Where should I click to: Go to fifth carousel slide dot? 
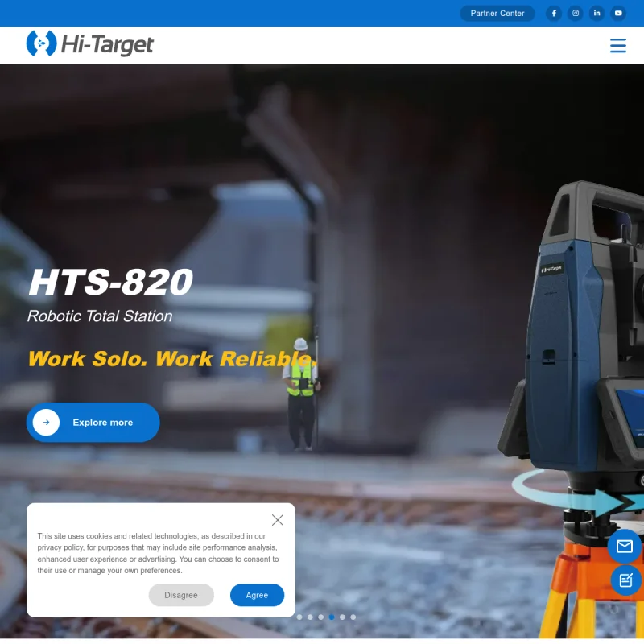tap(342, 617)
